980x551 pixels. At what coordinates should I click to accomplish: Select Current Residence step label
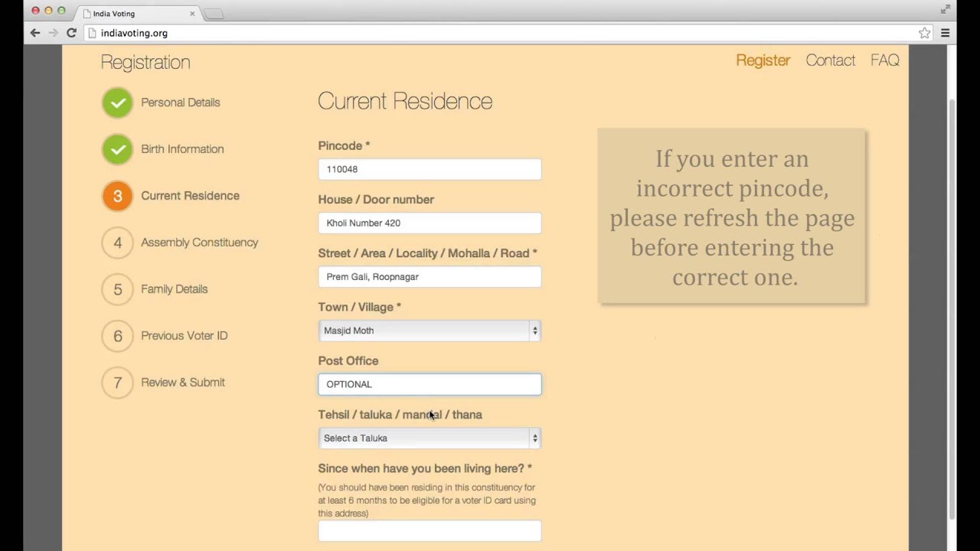[190, 196]
